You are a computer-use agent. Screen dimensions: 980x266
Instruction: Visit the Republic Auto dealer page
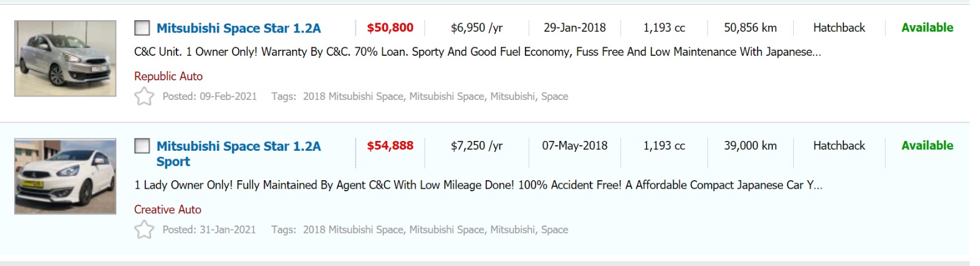(168, 76)
